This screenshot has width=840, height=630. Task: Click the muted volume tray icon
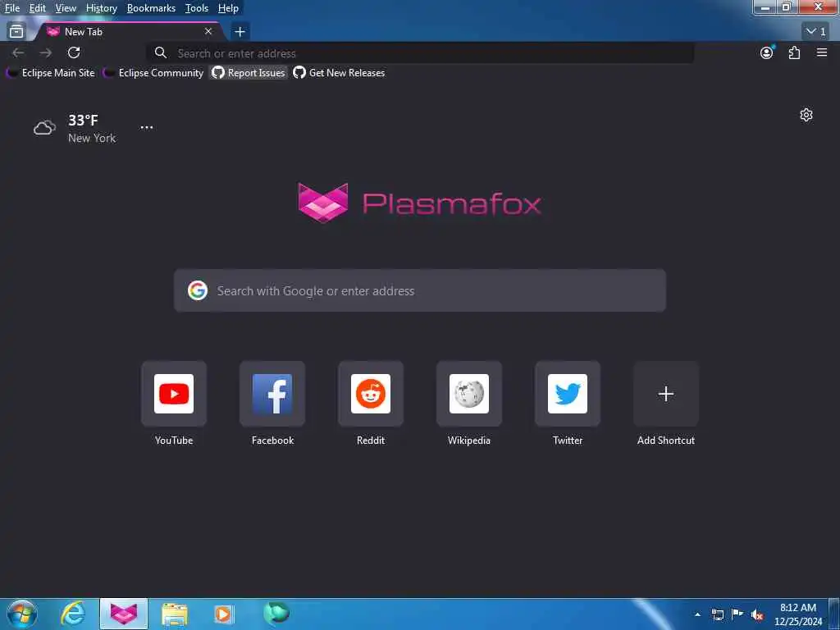[757, 615]
